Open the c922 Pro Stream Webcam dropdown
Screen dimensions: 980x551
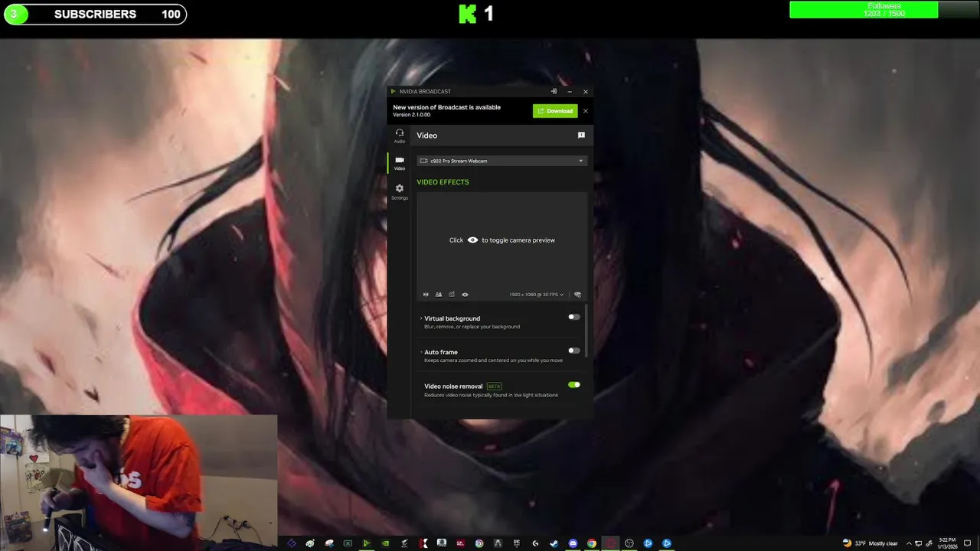point(501,161)
